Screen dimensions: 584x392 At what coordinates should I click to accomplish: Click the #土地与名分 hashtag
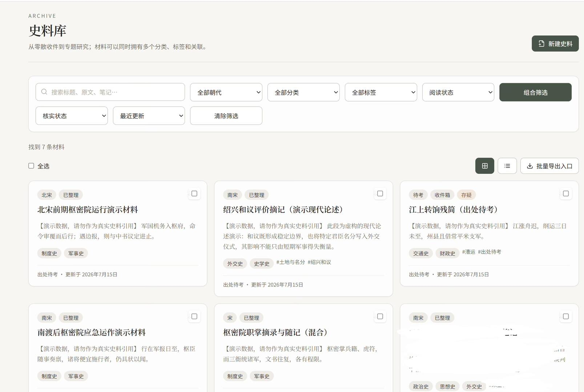[290, 262]
